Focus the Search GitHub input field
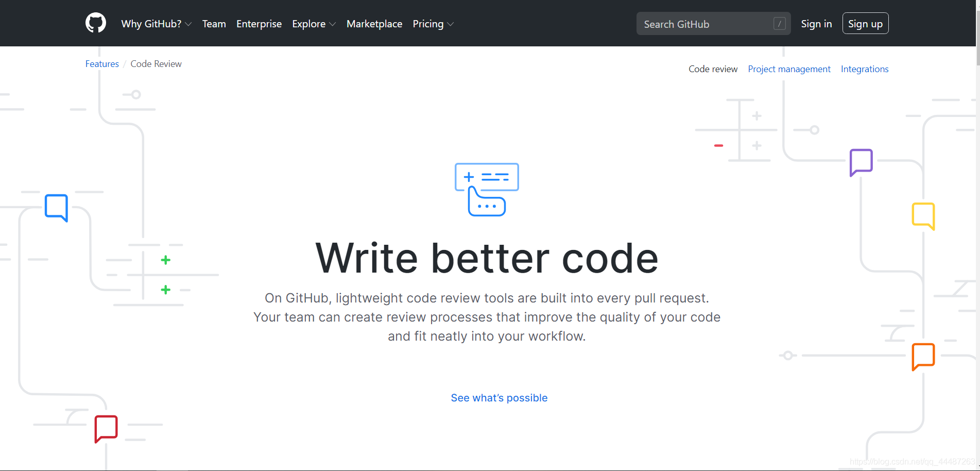Screen dimensions: 980x471 (713, 24)
